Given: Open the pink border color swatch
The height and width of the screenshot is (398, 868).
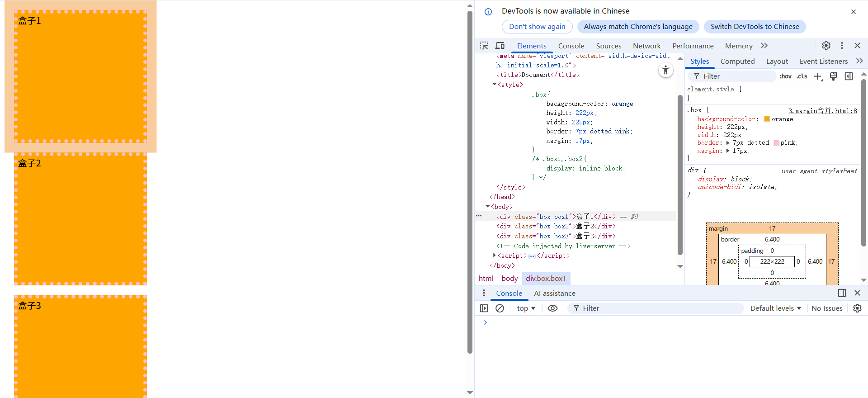Looking at the screenshot, I should 776,143.
